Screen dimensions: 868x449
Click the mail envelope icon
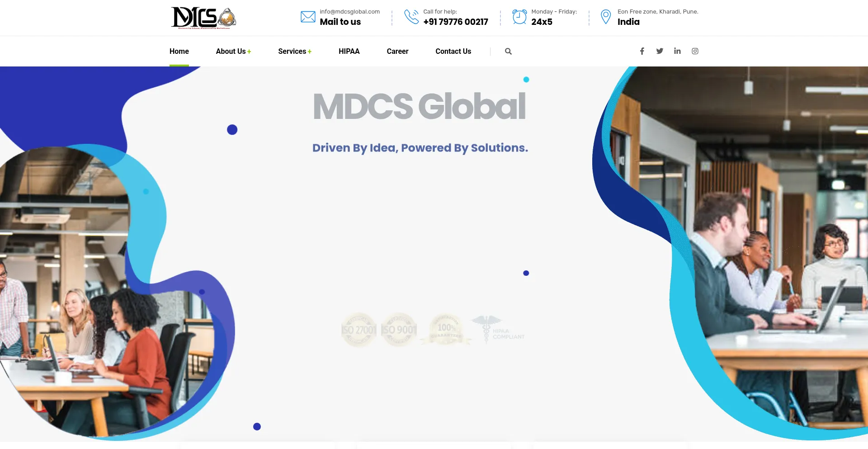pyautogui.click(x=308, y=17)
